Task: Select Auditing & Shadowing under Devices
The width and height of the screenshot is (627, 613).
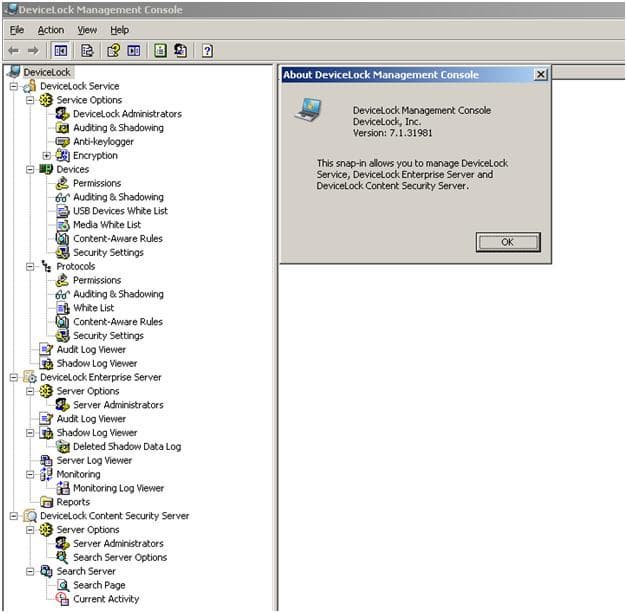Action: pyautogui.click(x=118, y=197)
